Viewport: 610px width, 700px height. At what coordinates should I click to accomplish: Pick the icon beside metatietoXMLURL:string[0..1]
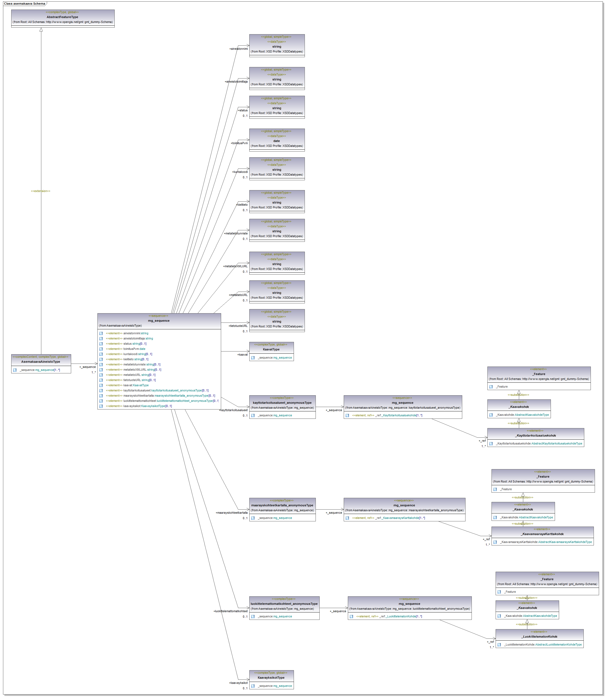(x=101, y=370)
